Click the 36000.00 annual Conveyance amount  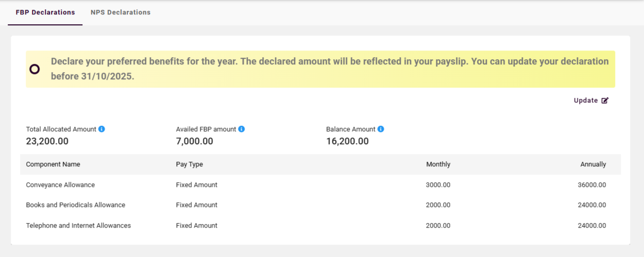592,185
